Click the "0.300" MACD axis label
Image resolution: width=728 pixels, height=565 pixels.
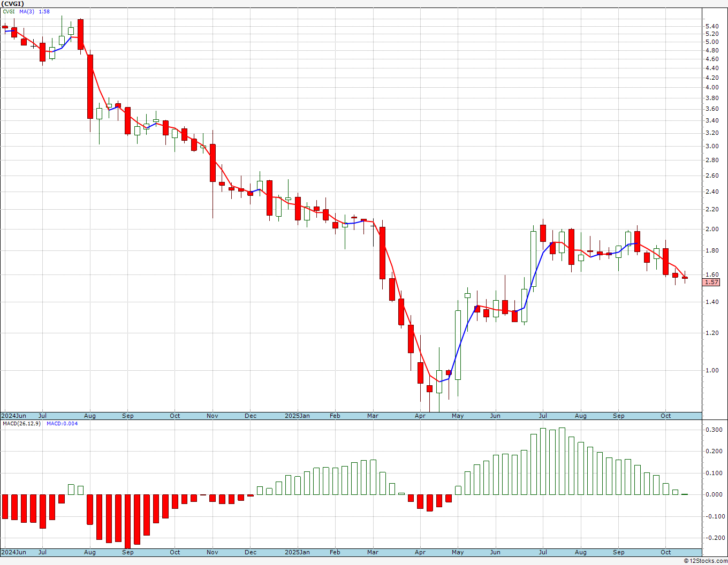coord(714,430)
